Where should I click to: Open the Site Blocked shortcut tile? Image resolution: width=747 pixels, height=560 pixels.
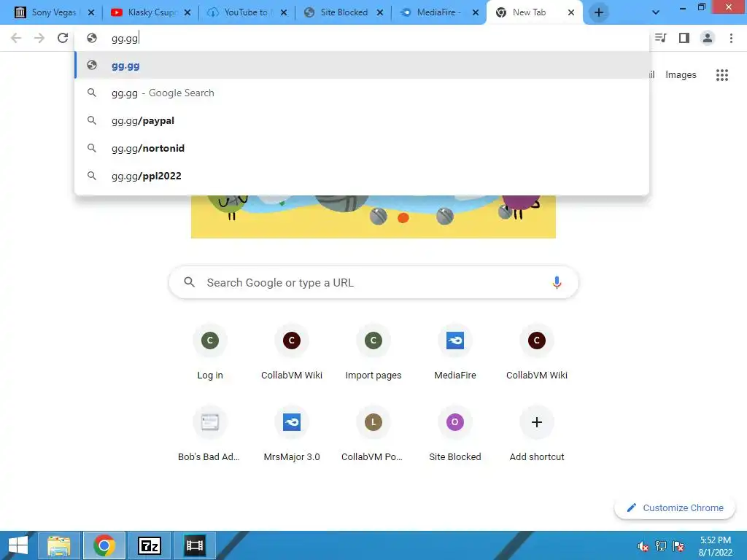[455, 434]
